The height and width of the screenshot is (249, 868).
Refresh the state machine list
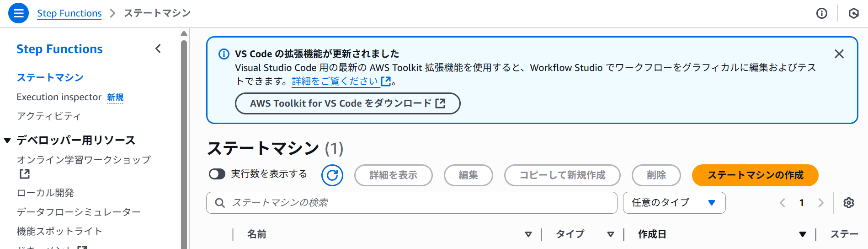332,175
